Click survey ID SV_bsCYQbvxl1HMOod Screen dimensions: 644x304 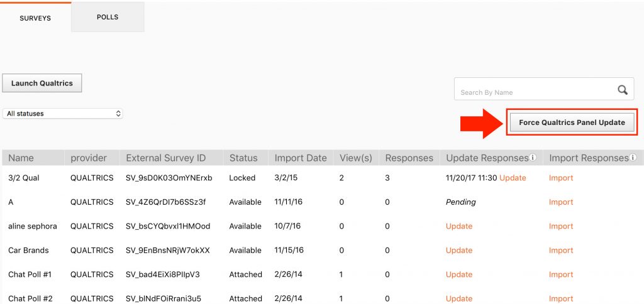168,227
